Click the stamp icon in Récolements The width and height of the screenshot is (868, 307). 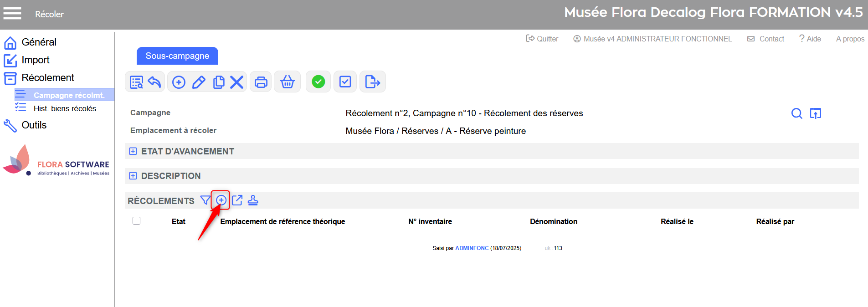(x=253, y=200)
